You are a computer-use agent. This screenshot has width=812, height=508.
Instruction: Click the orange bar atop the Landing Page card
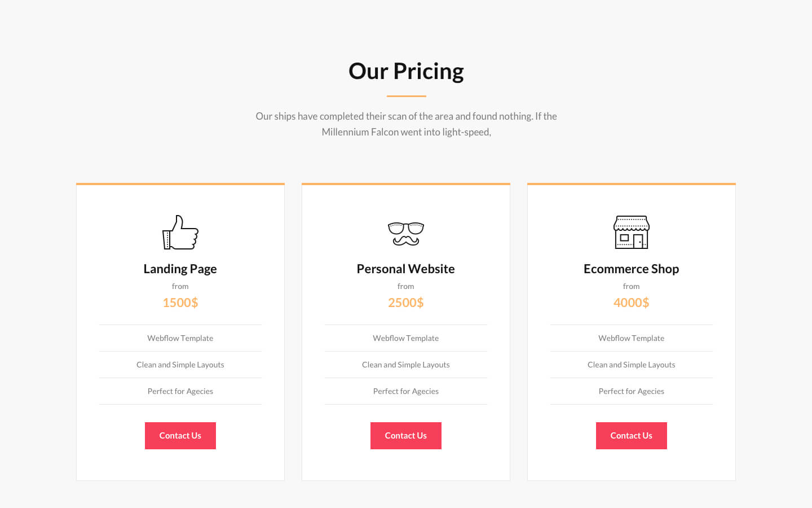[180, 183]
